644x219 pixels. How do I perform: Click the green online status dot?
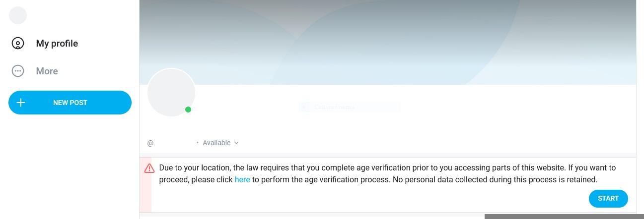tap(188, 109)
